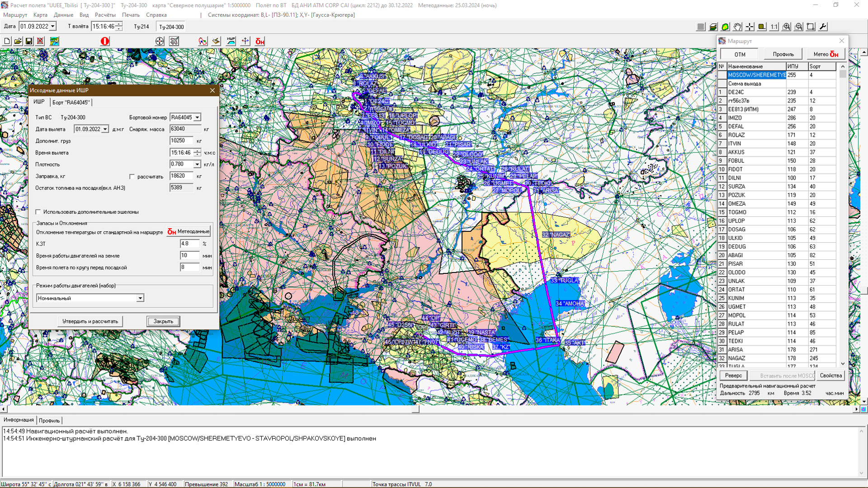Open the Расчёты menu
Image resolution: width=868 pixels, height=488 pixels.
pyautogui.click(x=105, y=15)
